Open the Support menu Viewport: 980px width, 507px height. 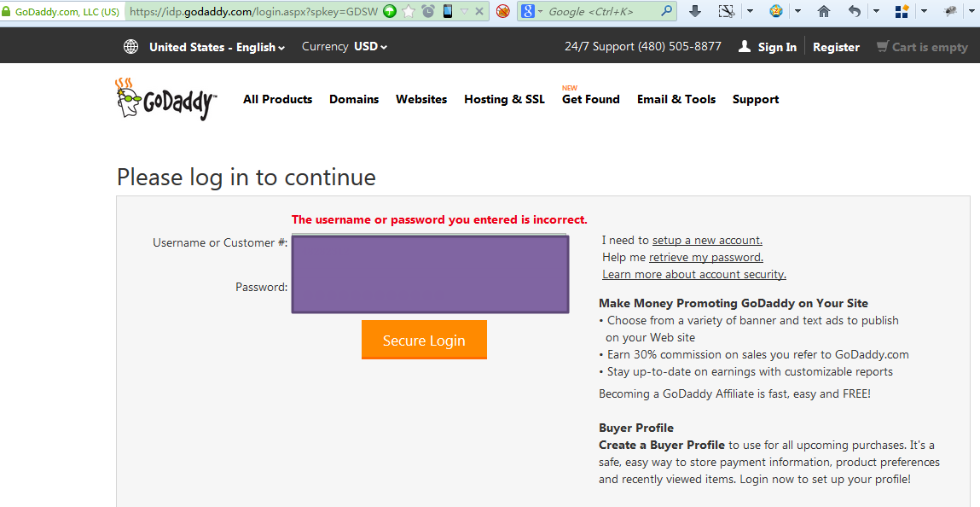click(756, 99)
